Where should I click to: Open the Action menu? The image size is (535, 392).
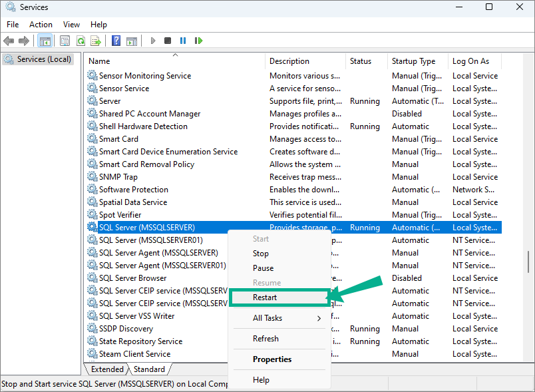41,25
